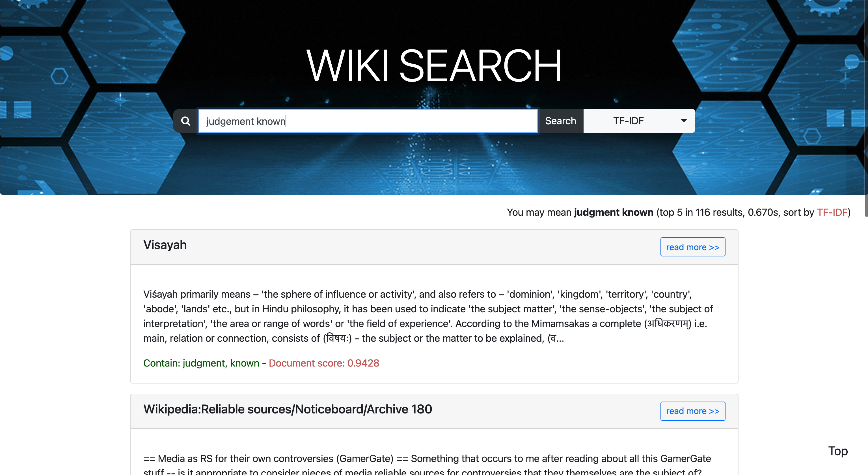868x475 pixels.
Task: Click the WIKI SEARCH title heading
Action: click(434, 66)
